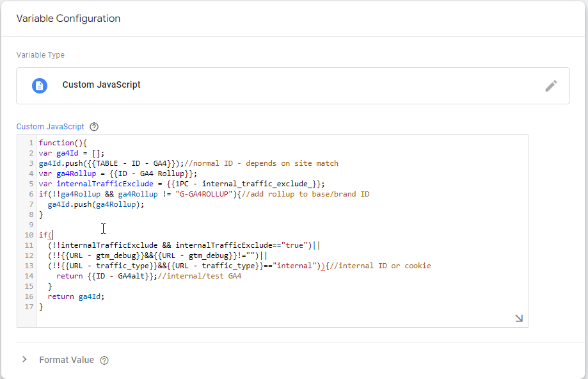
Task: Open help icon beside Custom JavaScript label
Action: pos(95,127)
